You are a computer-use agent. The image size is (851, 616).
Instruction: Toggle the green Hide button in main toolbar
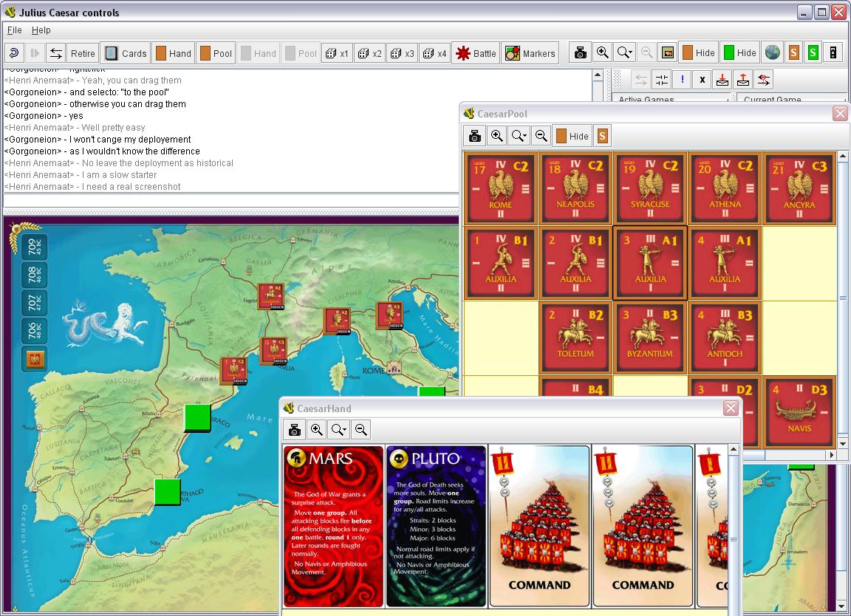click(740, 52)
